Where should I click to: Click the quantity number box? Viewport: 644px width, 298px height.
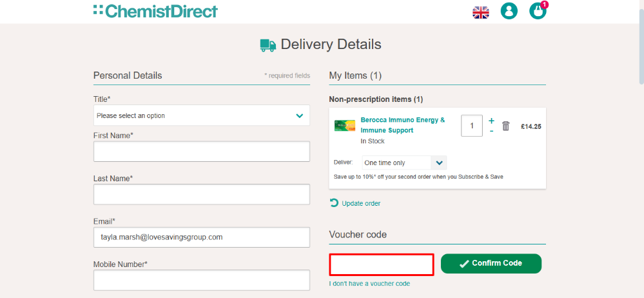point(472,126)
